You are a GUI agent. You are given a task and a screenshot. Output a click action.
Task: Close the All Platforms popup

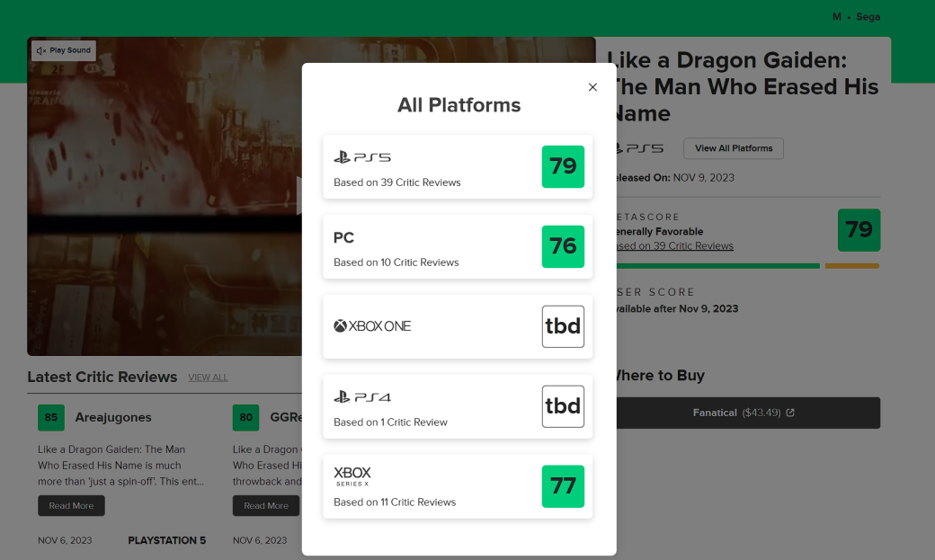[x=592, y=87]
